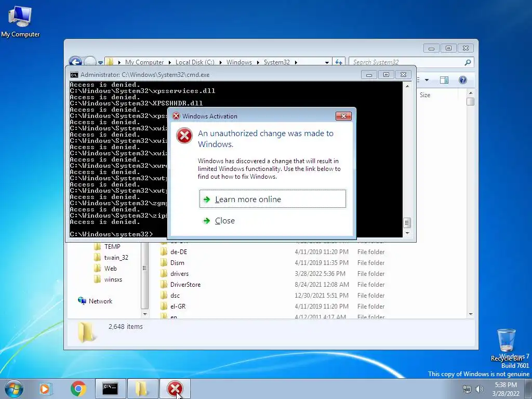Click the cmd.exe title bar system icon
Viewport: 532px width, 399px height.
coord(74,75)
